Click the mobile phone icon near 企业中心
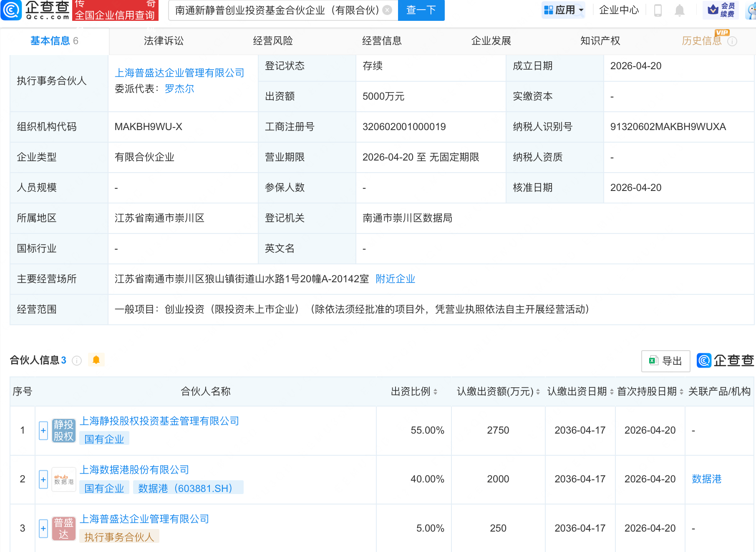Viewport: 756px width, 552px height. (658, 10)
